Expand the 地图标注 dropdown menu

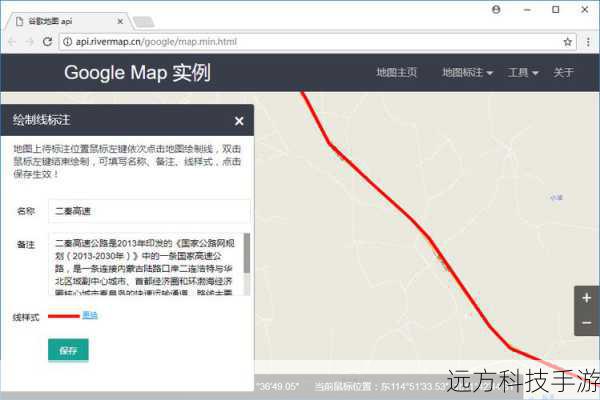[x=467, y=72]
